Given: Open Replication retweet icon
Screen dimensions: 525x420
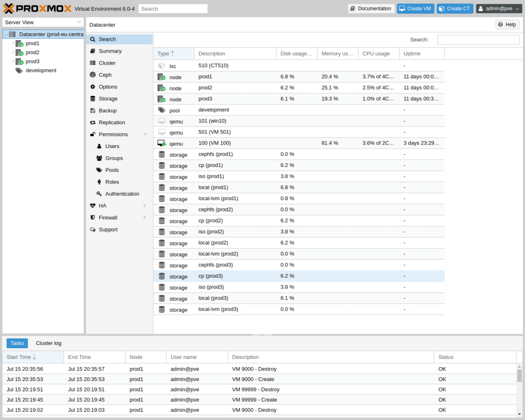Looking at the screenshot, I should [93, 122].
